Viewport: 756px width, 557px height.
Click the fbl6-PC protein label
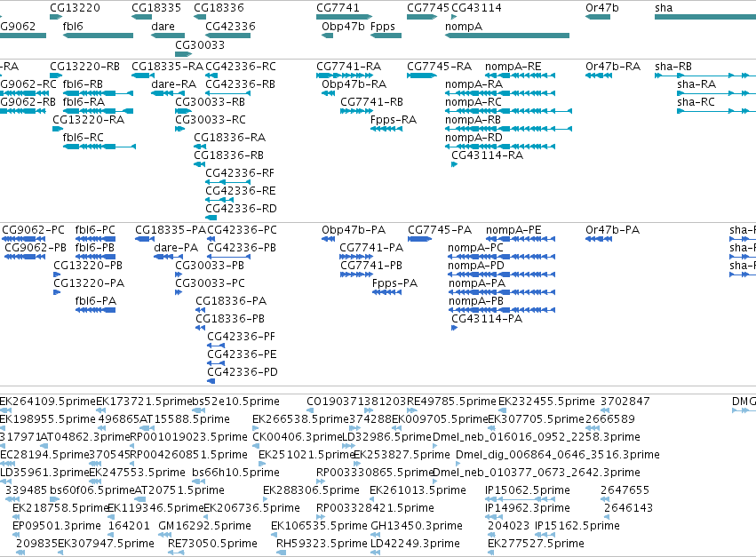95,229
